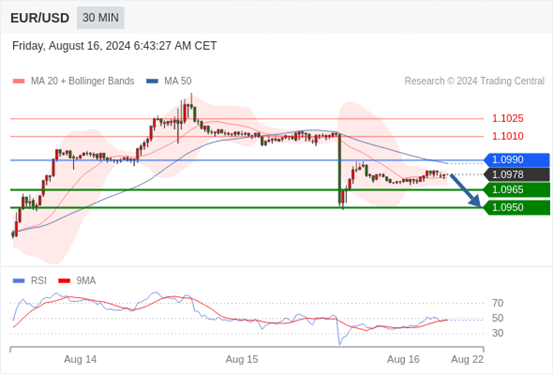Viewport: 553px width, 375px height.
Task: Click the green 1.0965 support price tag
Action: pos(517,190)
